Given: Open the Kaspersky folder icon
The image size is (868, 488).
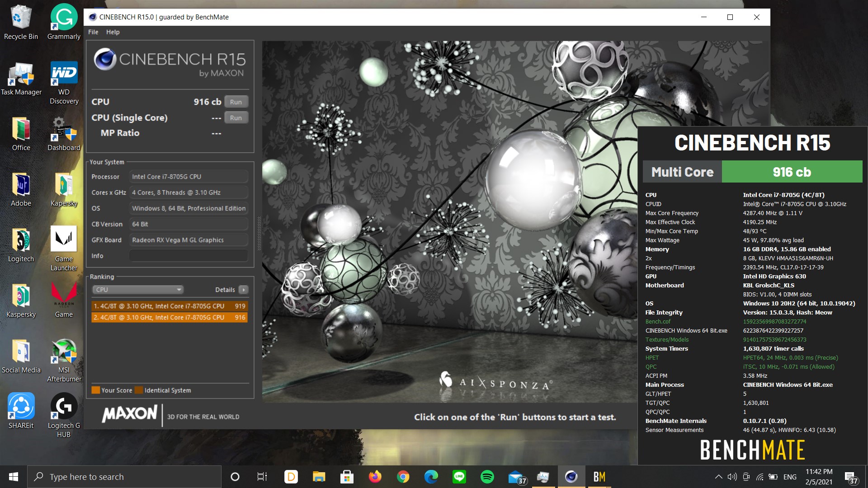Looking at the screenshot, I should point(21,301).
